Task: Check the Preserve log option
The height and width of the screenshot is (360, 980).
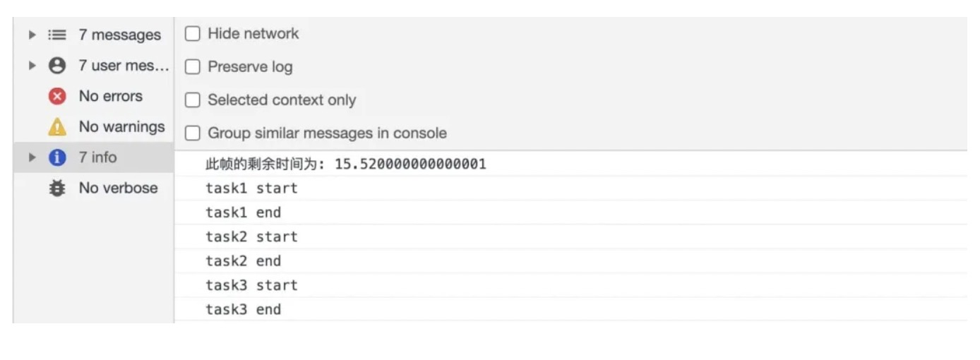Action: (192, 67)
